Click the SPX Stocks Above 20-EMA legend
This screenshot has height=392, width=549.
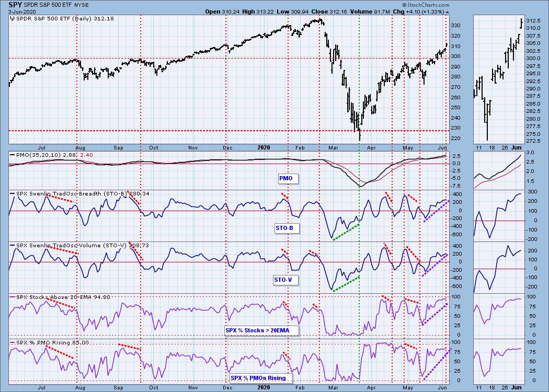point(60,297)
